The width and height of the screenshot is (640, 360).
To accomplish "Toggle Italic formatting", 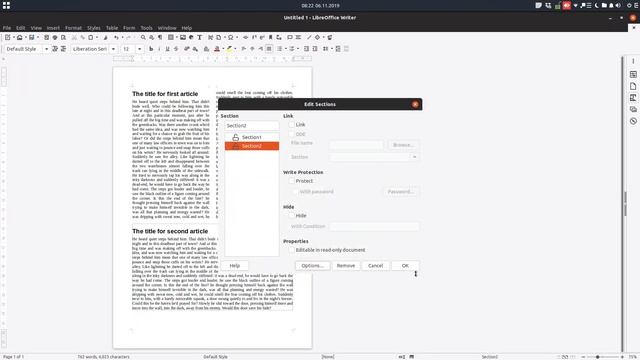I will point(159,49).
